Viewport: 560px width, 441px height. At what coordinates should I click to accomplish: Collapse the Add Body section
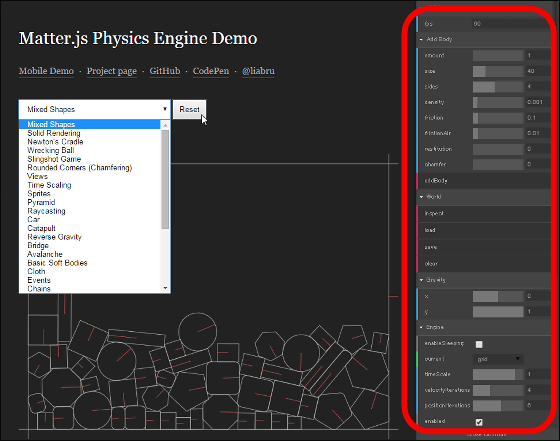(421, 39)
